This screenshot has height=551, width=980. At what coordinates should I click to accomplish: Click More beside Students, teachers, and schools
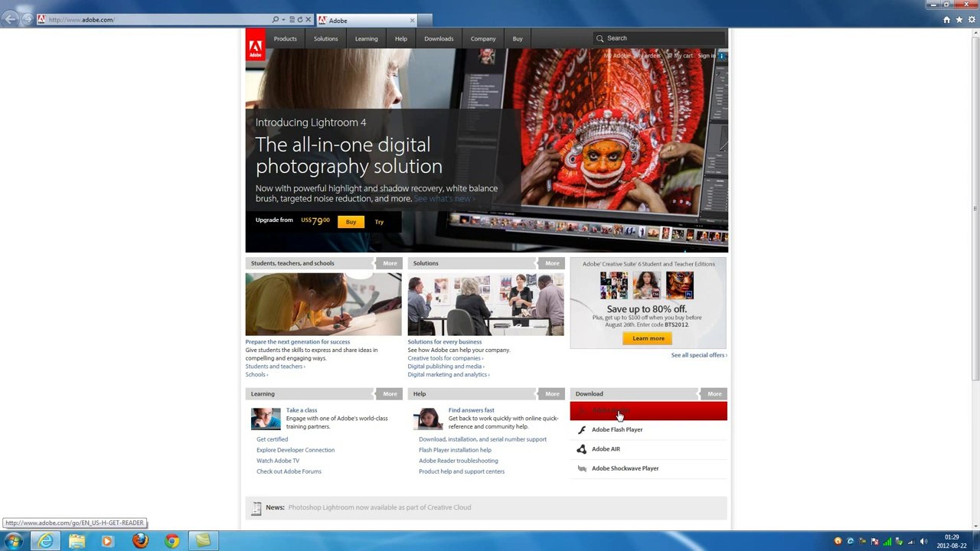390,263
